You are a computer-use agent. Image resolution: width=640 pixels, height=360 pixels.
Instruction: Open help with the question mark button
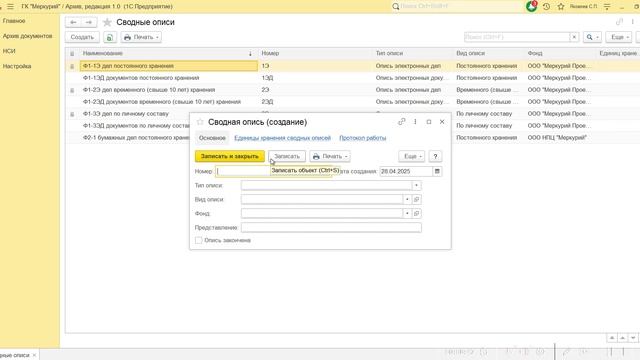pyautogui.click(x=435, y=156)
